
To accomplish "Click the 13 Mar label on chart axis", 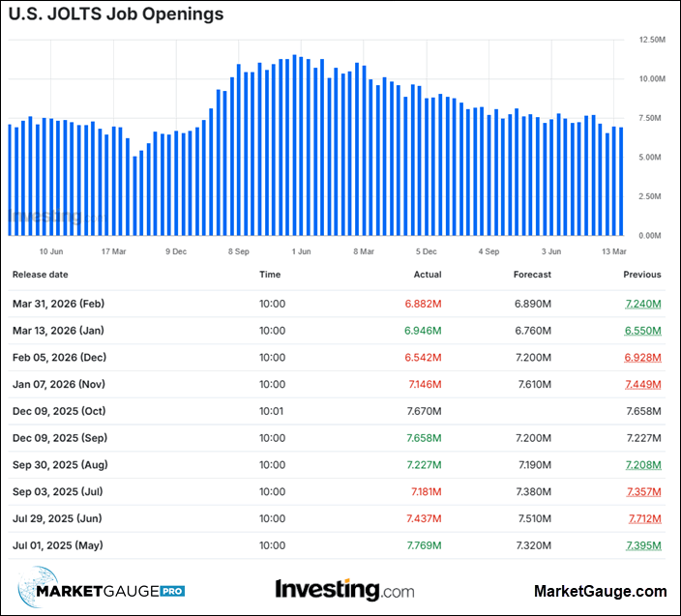I will [x=611, y=251].
